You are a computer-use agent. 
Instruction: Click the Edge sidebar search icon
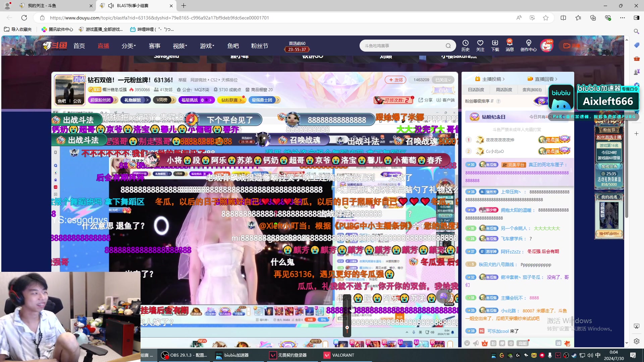(x=636, y=31)
